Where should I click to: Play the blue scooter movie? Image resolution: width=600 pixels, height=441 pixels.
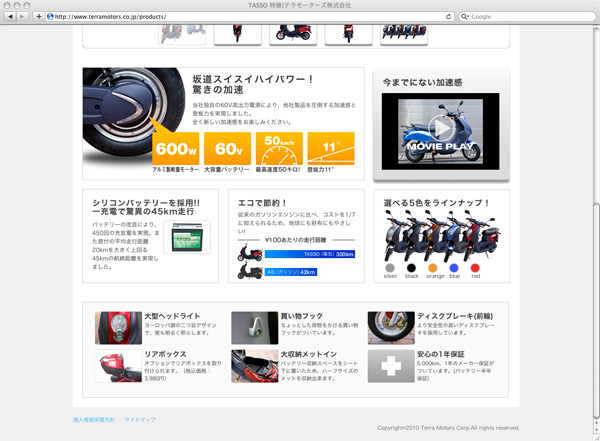click(x=440, y=128)
